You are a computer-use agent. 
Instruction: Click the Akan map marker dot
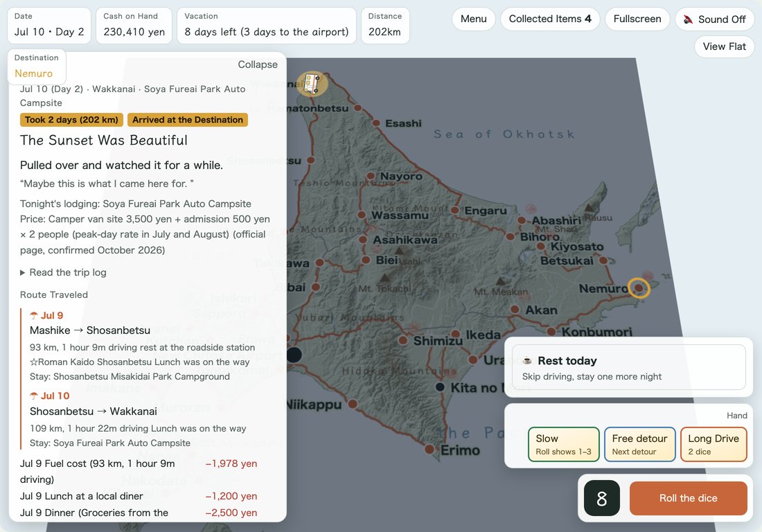click(x=515, y=310)
